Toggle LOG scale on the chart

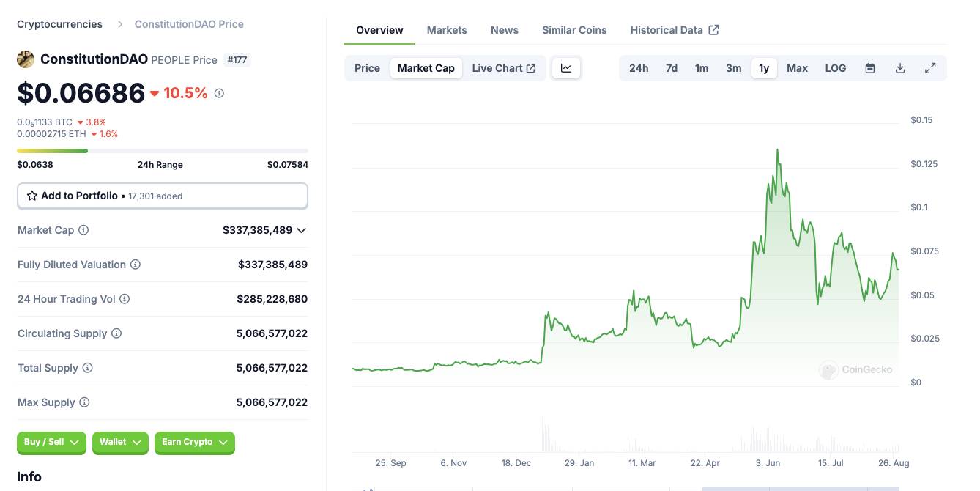click(x=836, y=68)
